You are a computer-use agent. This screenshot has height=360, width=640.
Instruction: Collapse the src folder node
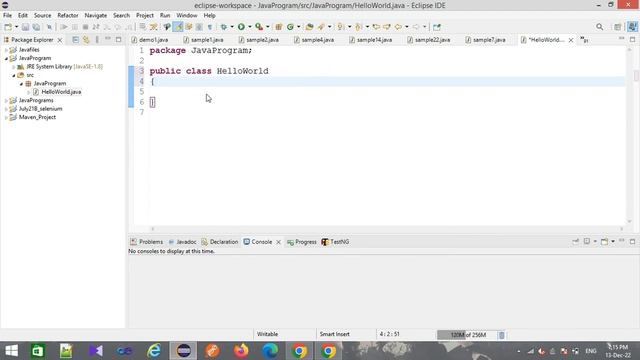(13, 76)
